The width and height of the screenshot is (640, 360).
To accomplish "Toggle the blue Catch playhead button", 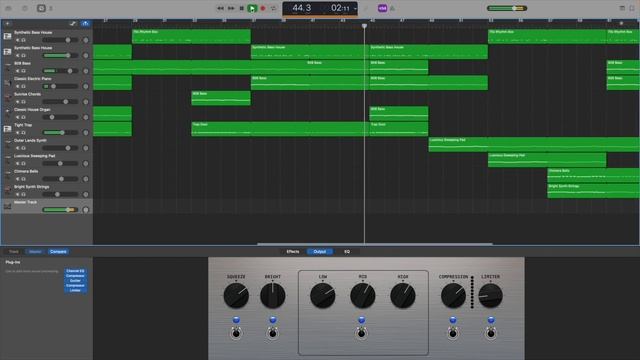I will pyautogui.click(x=85, y=24).
